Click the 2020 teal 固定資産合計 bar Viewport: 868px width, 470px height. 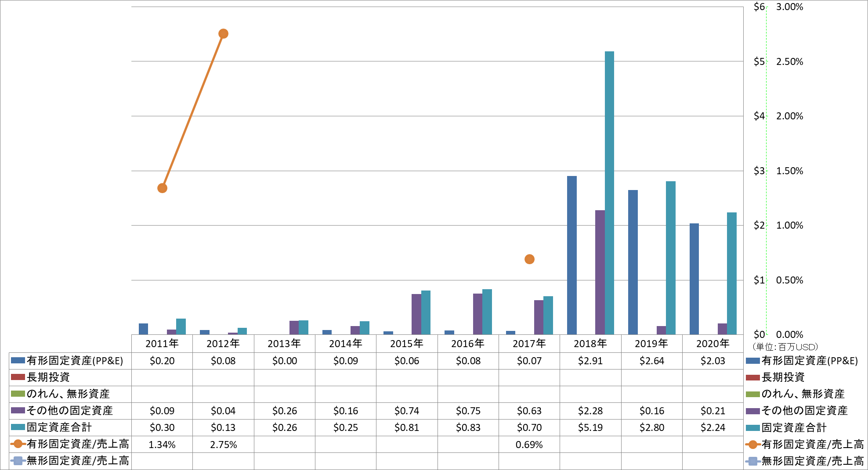click(x=731, y=273)
